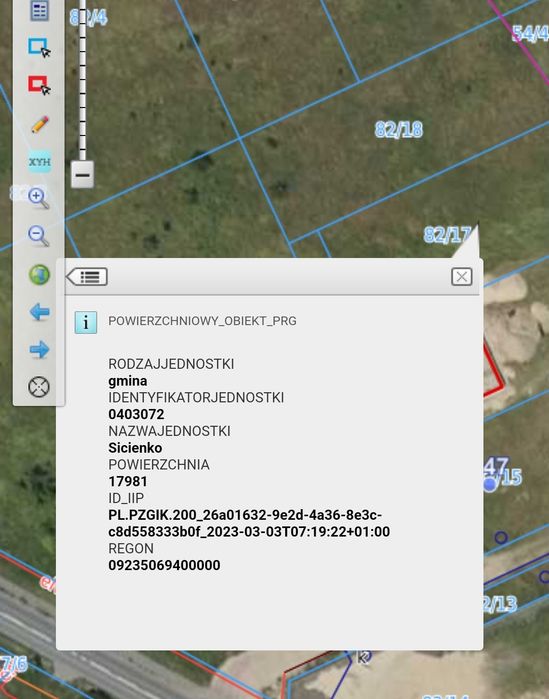Go to next map view arrow
This screenshot has width=549, height=699.
pyautogui.click(x=40, y=350)
